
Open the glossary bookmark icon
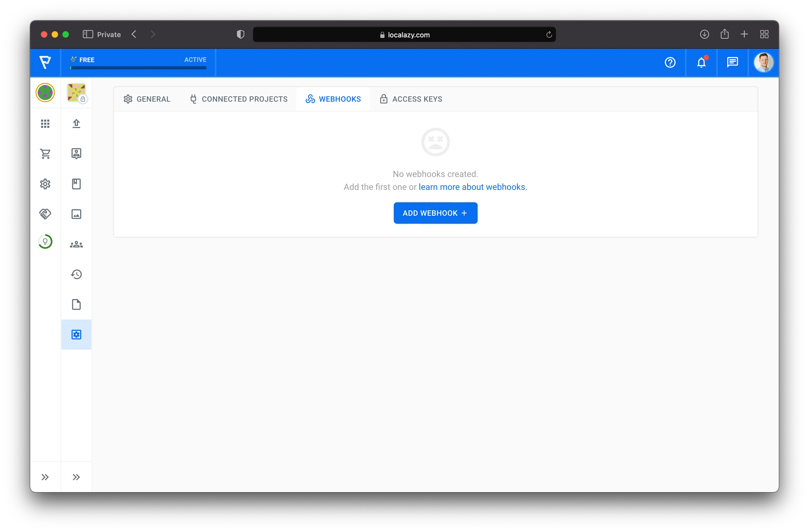pos(76,184)
